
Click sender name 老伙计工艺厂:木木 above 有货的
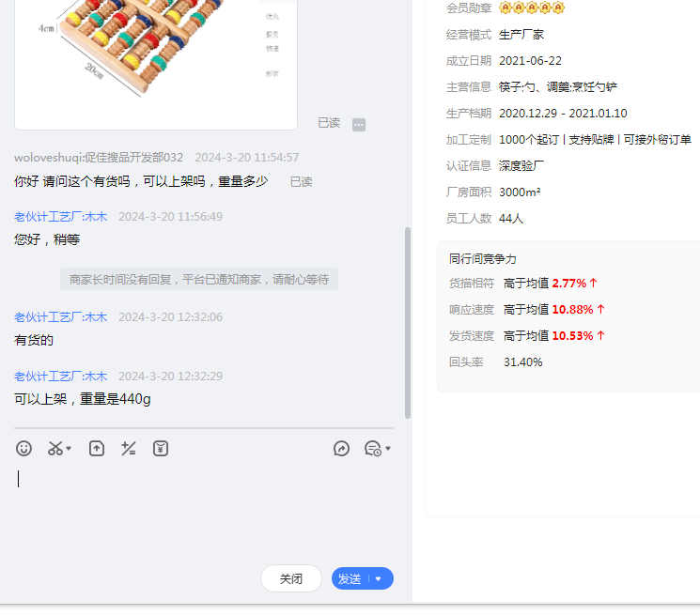pyautogui.click(x=60, y=317)
